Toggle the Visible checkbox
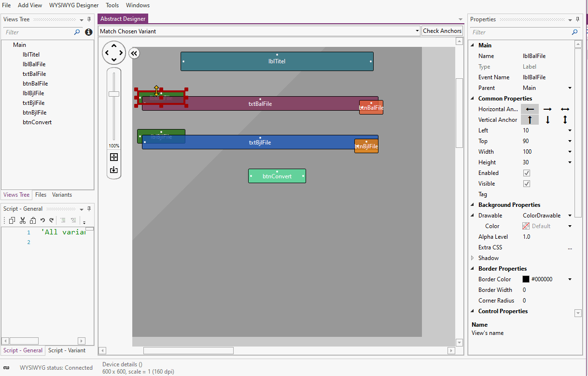Image resolution: width=588 pixels, height=376 pixels. 527,184
